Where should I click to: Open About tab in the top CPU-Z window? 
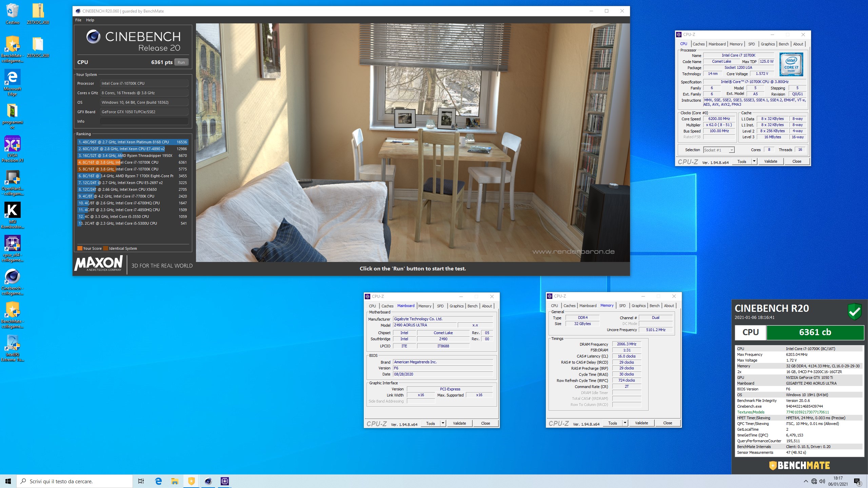point(798,44)
